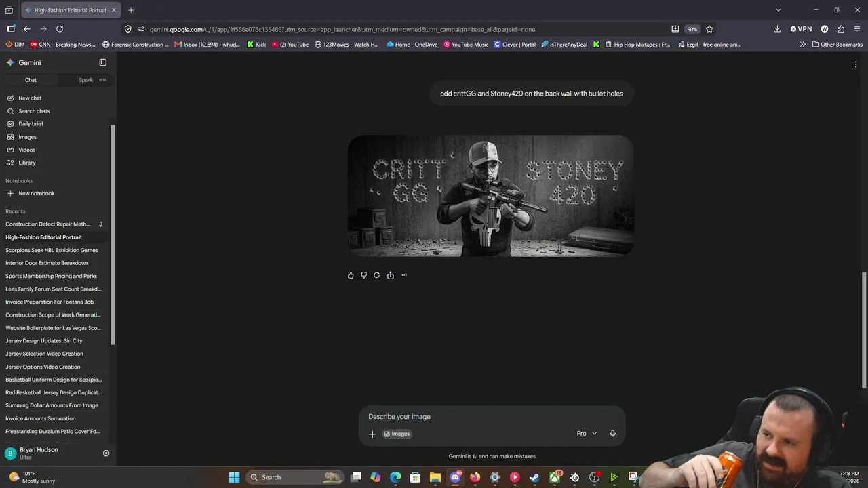The height and width of the screenshot is (488, 868).
Task: Open File Explorer from the taskbar
Action: pyautogui.click(x=435, y=477)
